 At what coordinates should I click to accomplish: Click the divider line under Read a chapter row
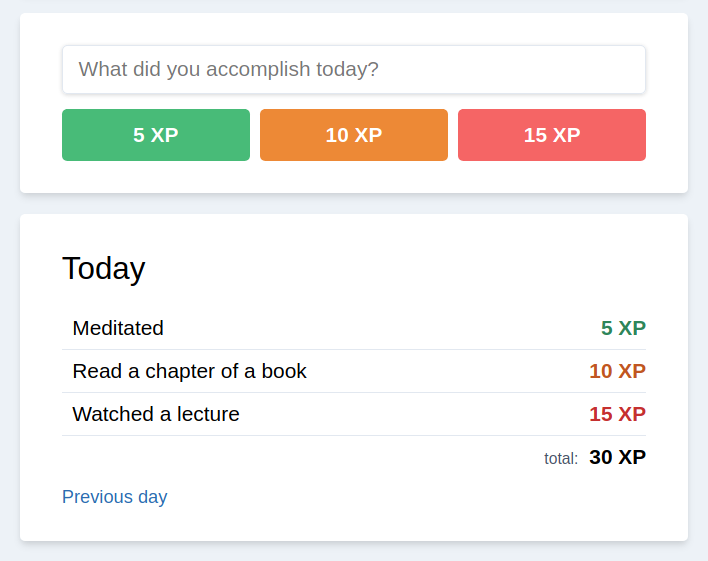(353, 393)
